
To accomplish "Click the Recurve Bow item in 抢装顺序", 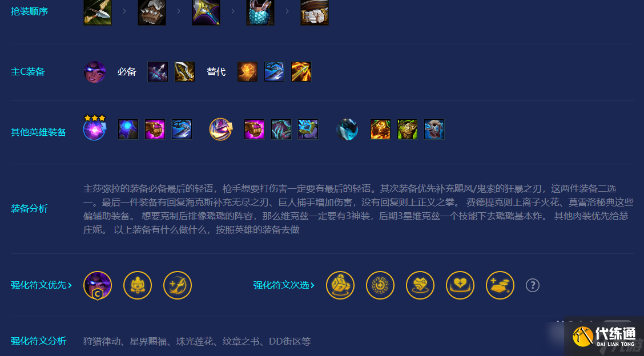I will tap(97, 13).
